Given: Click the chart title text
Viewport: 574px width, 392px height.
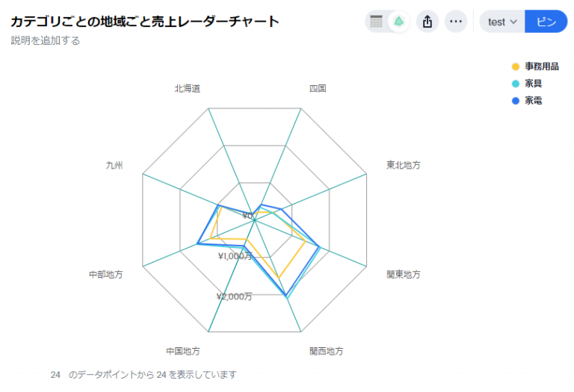Looking at the screenshot, I should pos(145,22).
